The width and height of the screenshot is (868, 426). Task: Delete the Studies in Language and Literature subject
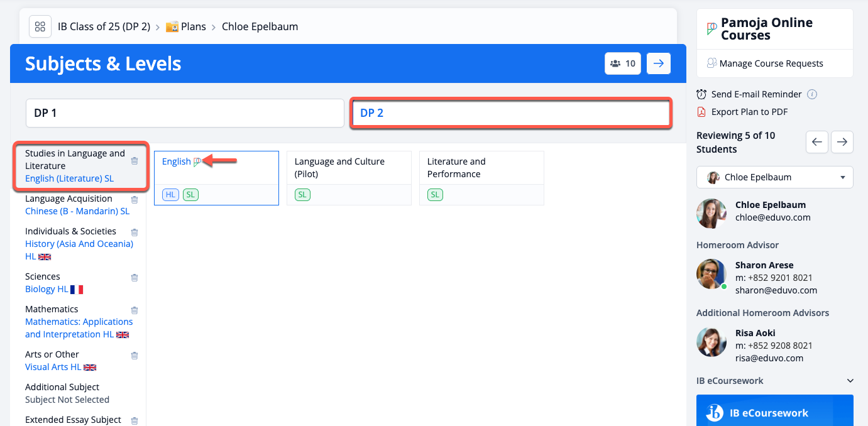coord(134,161)
